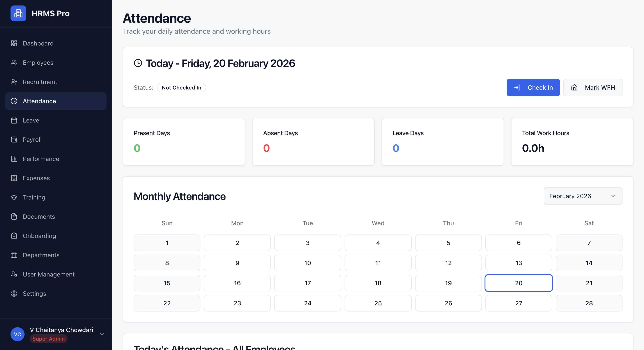Click the Performance bar chart icon

(14, 159)
